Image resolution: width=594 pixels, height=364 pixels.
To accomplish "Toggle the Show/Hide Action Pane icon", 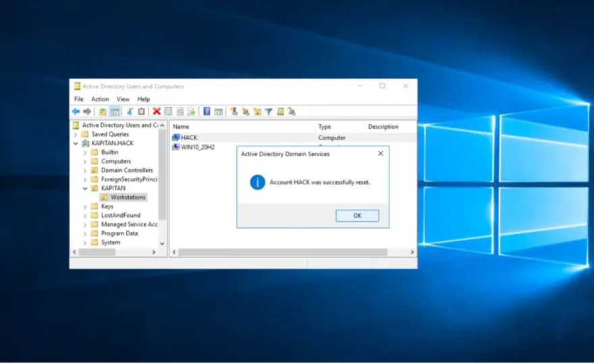I will point(219,112).
